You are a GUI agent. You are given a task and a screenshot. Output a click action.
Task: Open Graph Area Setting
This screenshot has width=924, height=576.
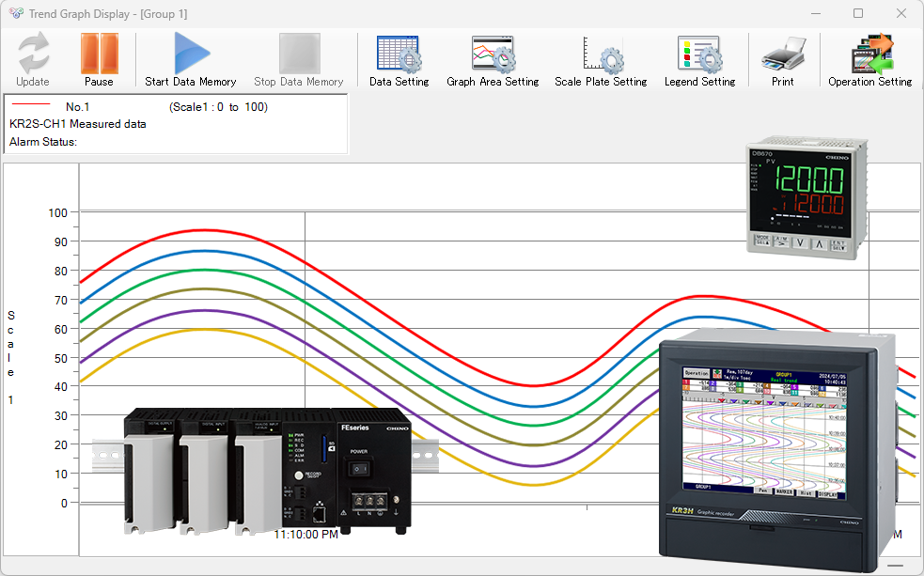(493, 60)
